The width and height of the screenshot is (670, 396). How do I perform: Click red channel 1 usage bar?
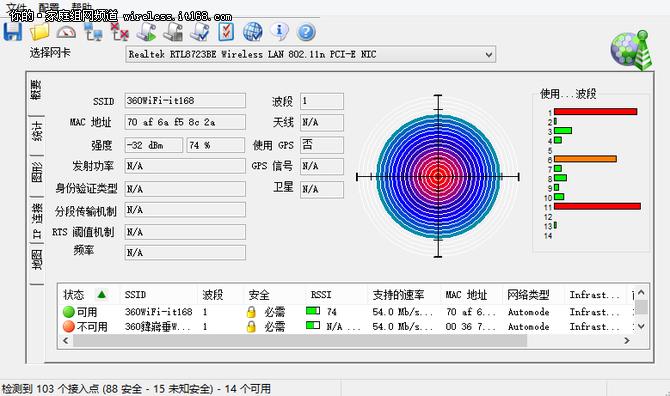(x=596, y=111)
